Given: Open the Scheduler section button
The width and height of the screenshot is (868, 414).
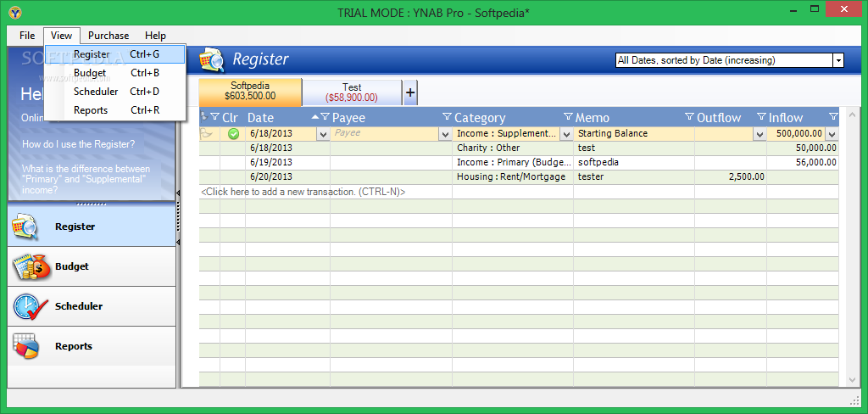Looking at the screenshot, I should pyautogui.click(x=92, y=306).
